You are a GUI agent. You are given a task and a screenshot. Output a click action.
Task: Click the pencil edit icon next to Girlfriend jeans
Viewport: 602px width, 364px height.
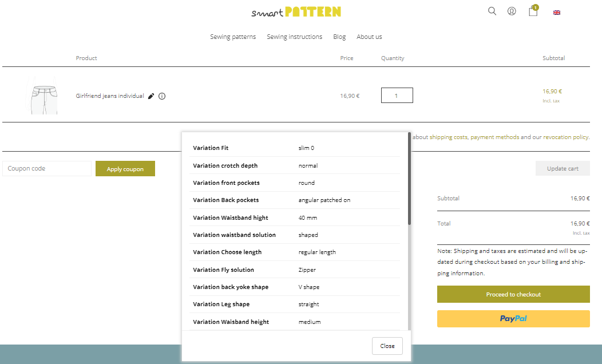tap(150, 96)
